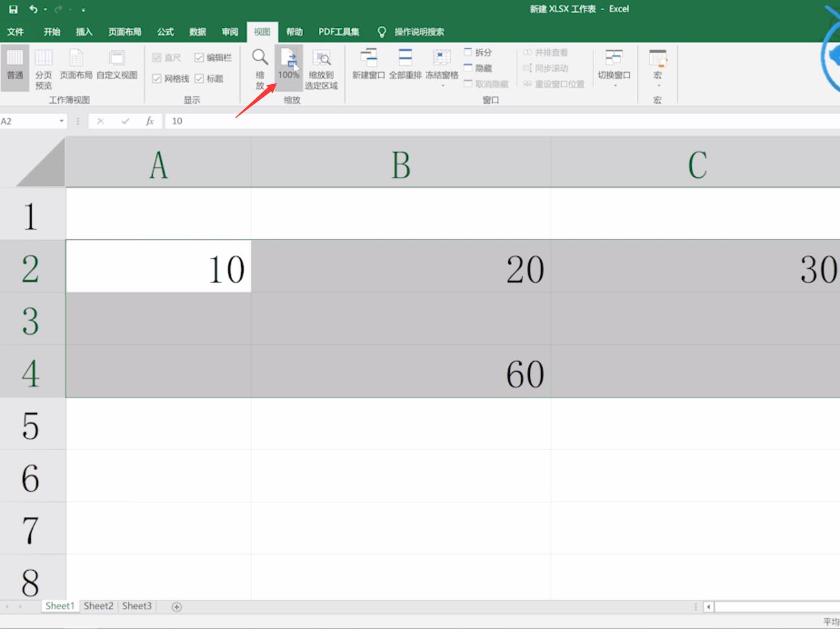
Task: Toggle the 标题 headings checkbox
Action: [x=209, y=79]
